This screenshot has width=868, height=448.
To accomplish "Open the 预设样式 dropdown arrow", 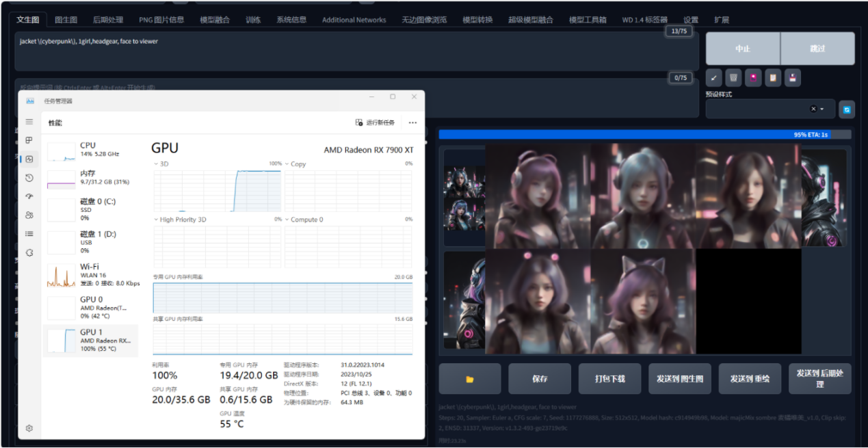I will (x=822, y=109).
